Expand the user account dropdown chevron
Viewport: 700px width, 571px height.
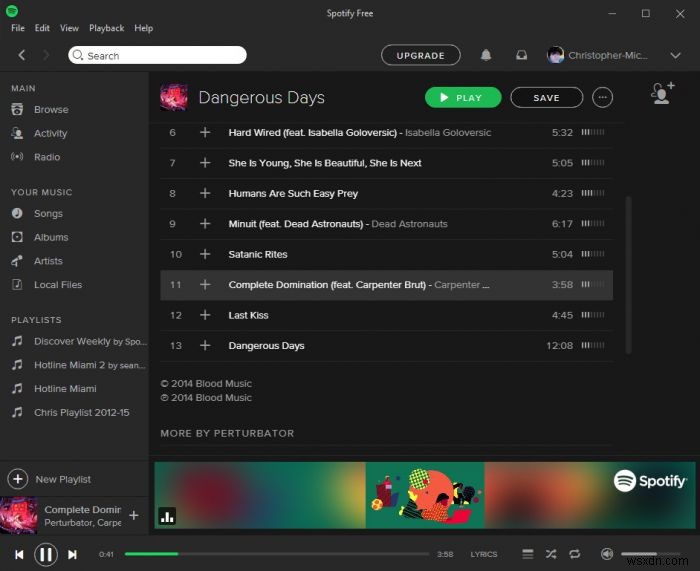click(x=675, y=55)
